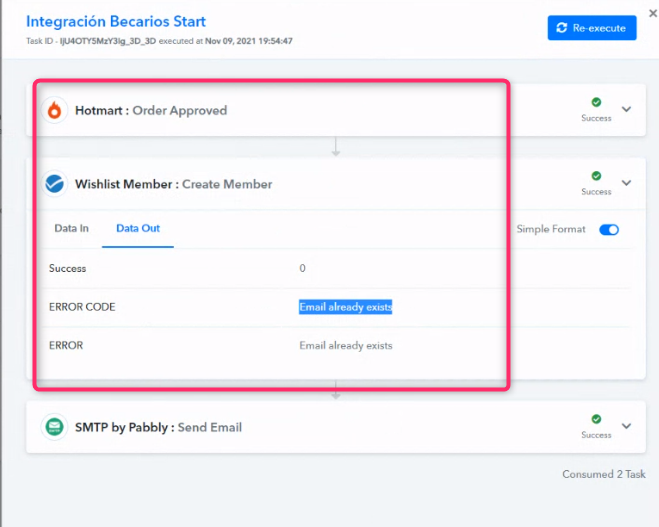Click the 'Success' field label in Data Out
Screen dimensions: 659x527
[67, 268]
